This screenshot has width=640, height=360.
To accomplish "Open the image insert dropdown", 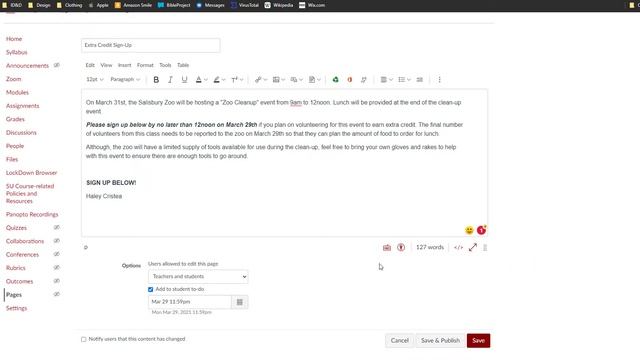I will point(279,80).
